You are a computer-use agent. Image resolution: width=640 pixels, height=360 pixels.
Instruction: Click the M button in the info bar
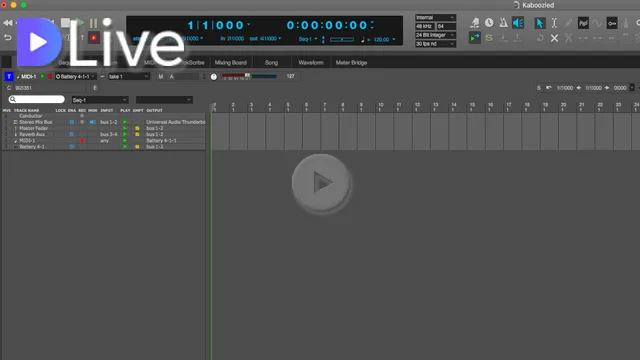point(161,76)
